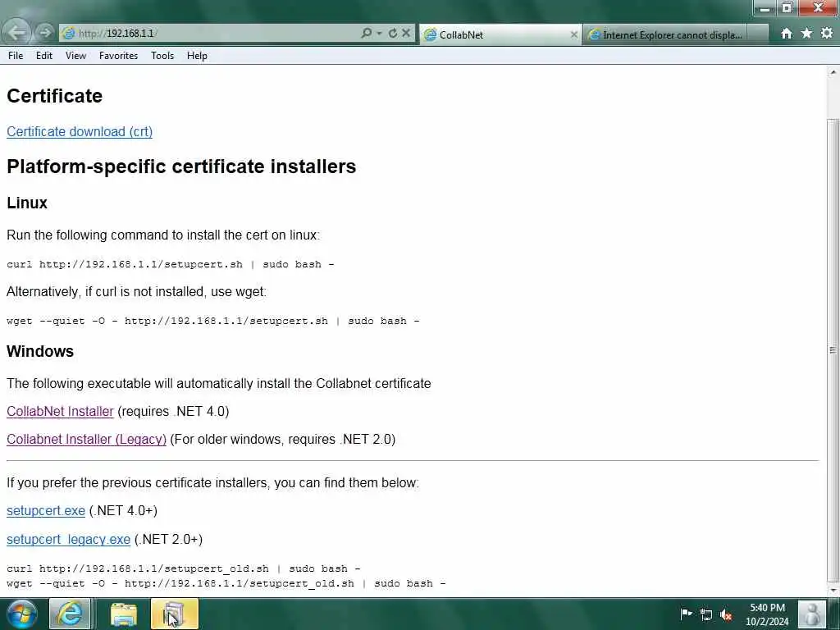Click Certificate download (crt) link
The image size is (840, 630).
pyautogui.click(x=80, y=132)
